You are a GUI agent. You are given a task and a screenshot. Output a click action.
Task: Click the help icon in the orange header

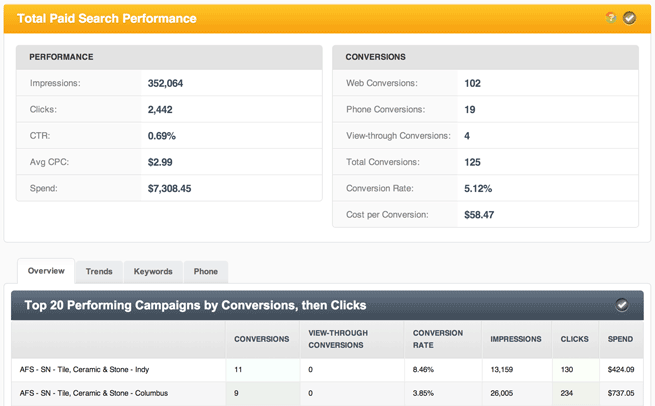click(x=610, y=18)
